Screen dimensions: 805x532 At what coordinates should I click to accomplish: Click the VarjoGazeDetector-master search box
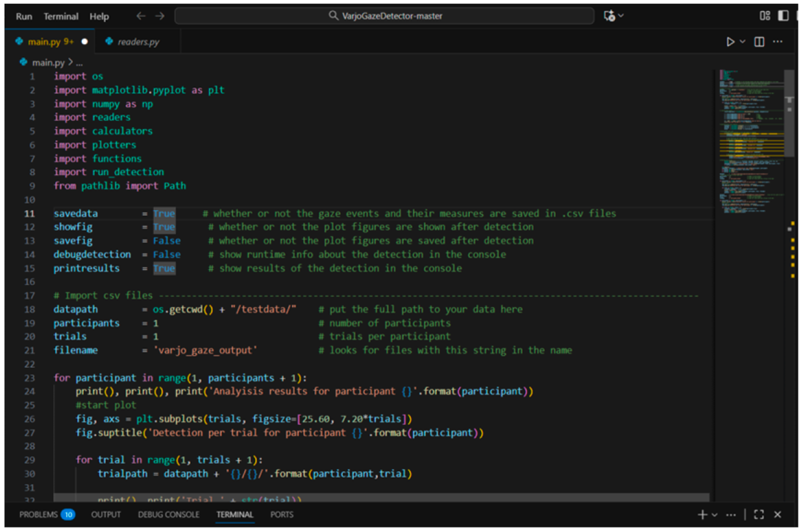click(384, 16)
